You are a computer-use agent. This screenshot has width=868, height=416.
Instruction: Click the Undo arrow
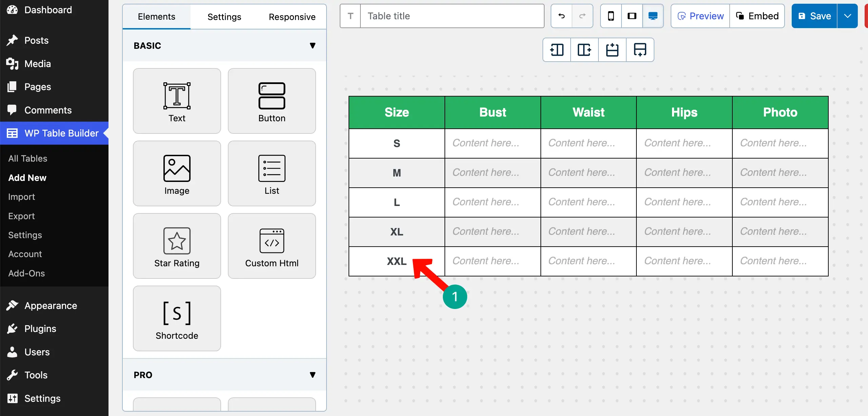(x=561, y=16)
